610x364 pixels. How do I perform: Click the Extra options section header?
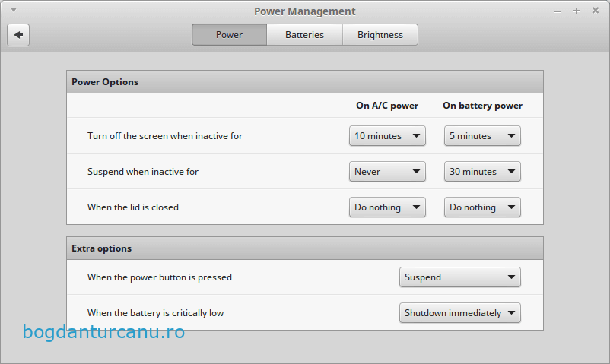pyautogui.click(x=101, y=248)
